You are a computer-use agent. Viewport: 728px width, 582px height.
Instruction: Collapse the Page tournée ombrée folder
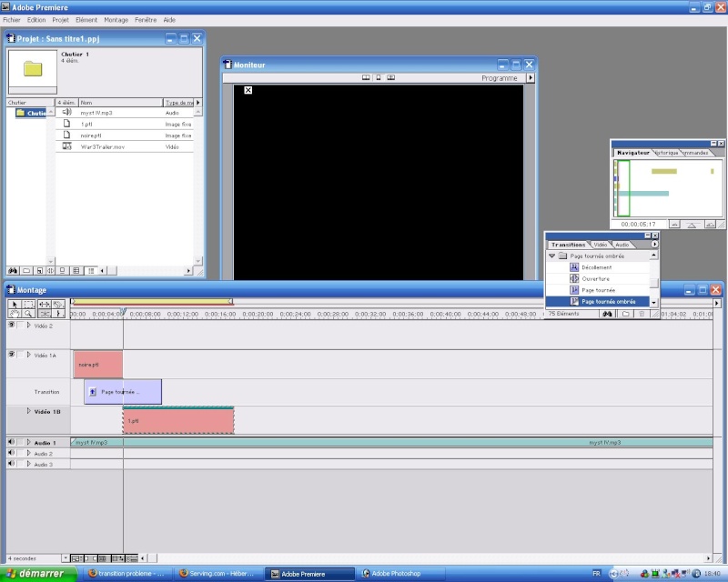tap(552, 256)
